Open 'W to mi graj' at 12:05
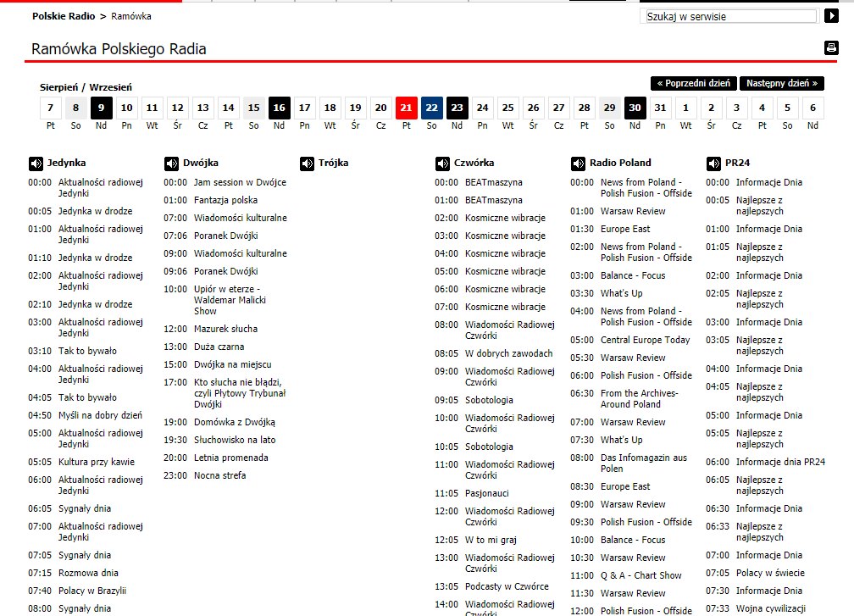854x616 pixels. pyautogui.click(x=491, y=541)
